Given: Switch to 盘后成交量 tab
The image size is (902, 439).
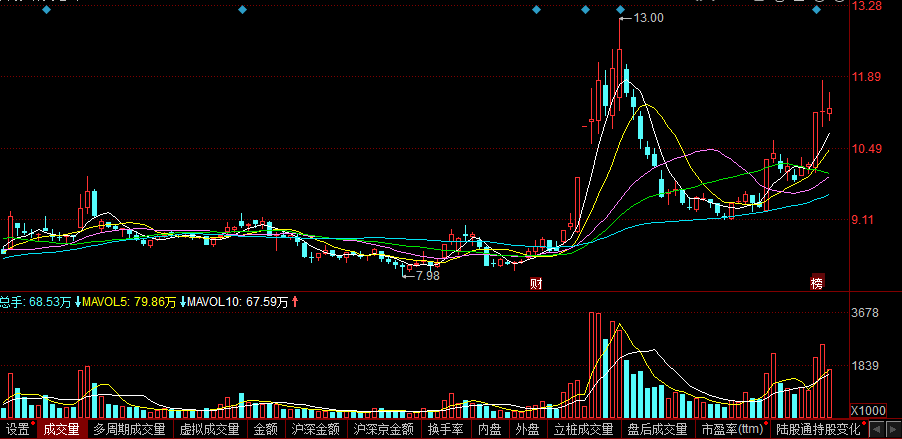Looking at the screenshot, I should (x=657, y=429).
